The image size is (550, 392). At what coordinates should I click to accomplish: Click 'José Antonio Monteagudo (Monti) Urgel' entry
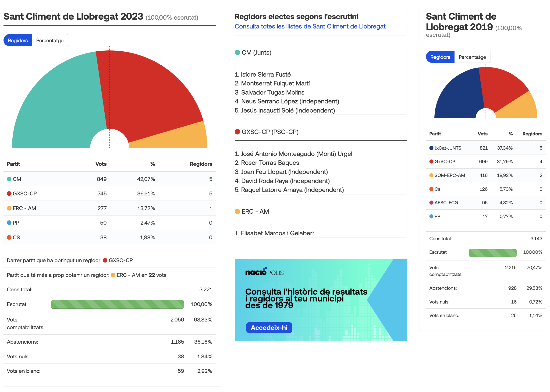(293, 154)
